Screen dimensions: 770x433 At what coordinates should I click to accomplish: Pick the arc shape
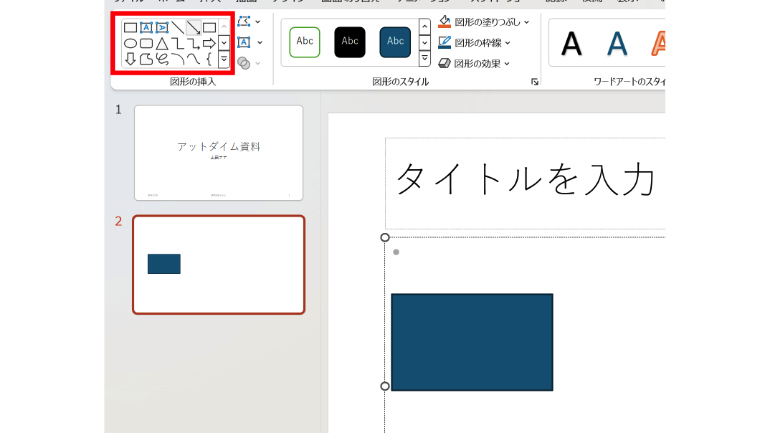click(178, 59)
